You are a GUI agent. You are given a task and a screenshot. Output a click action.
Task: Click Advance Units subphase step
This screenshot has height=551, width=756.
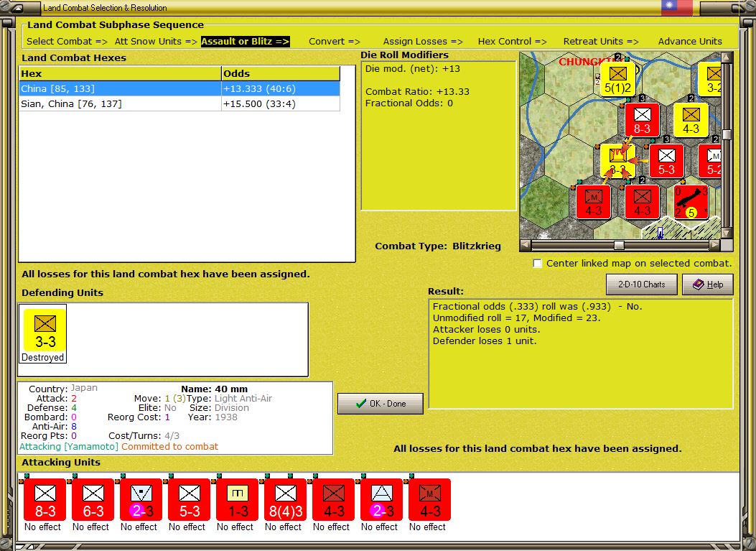(690, 42)
